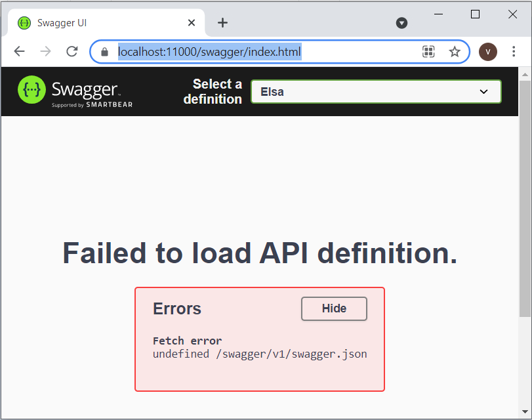
Task: Hide the Errors panel using the Hide button
Action: pos(334,308)
